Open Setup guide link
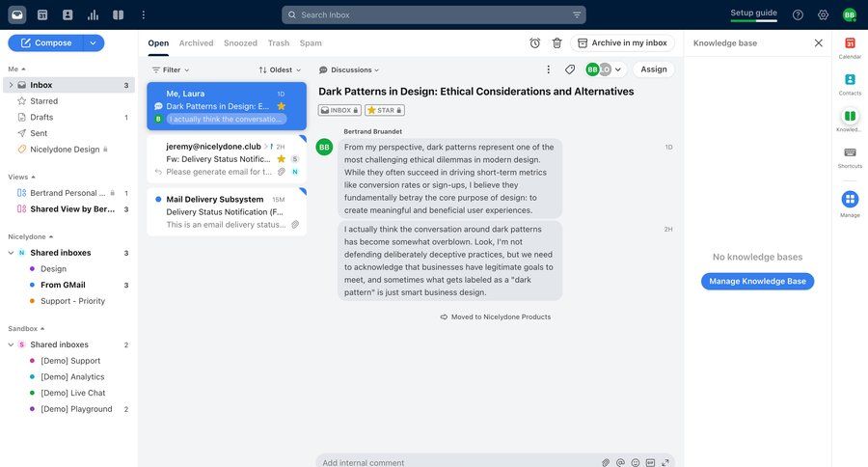868x467 pixels. (753, 13)
